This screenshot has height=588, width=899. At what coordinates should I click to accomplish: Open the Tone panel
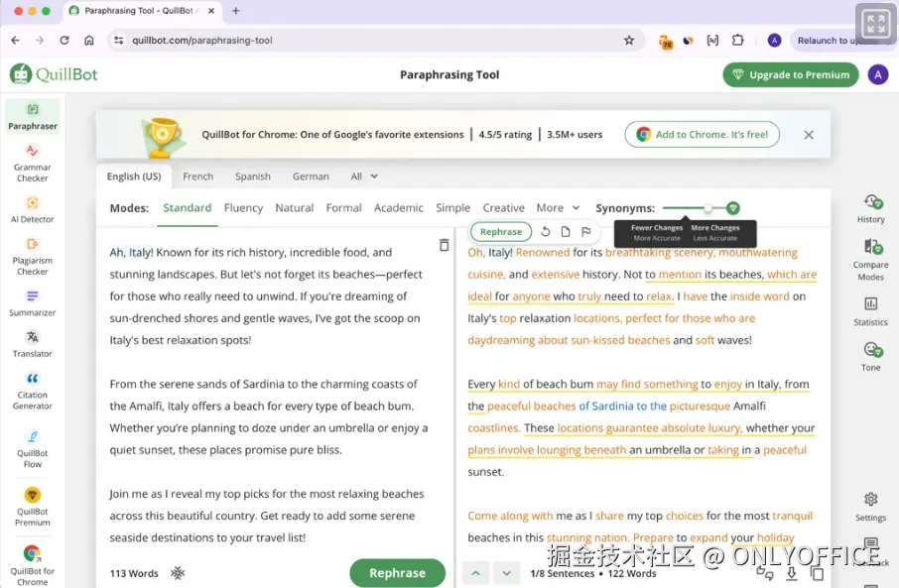[x=870, y=356]
